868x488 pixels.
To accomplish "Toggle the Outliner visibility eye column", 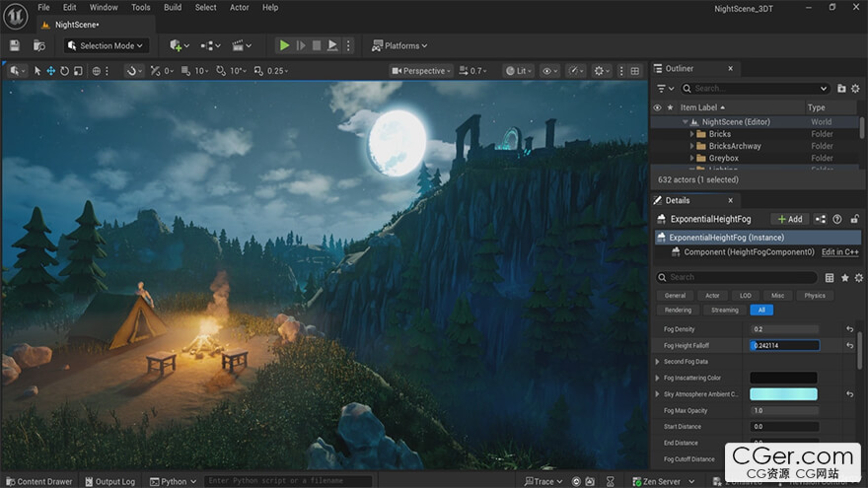I will [x=658, y=107].
